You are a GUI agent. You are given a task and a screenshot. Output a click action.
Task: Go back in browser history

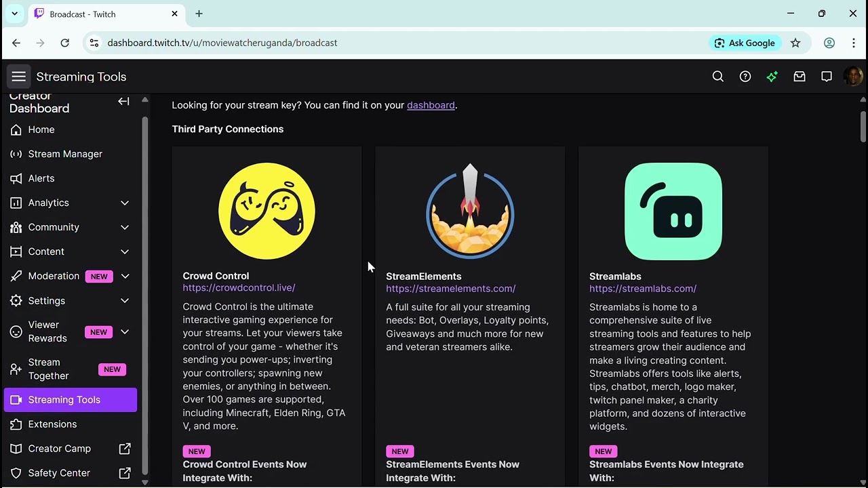point(16,43)
